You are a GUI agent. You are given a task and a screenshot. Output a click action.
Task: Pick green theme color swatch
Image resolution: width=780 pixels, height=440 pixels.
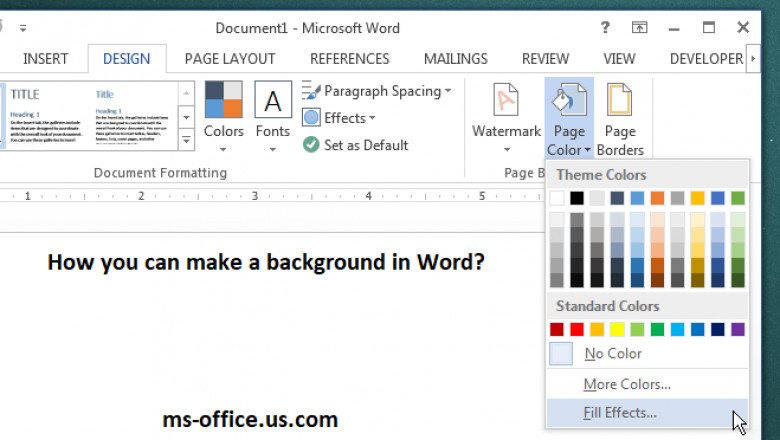click(x=738, y=198)
